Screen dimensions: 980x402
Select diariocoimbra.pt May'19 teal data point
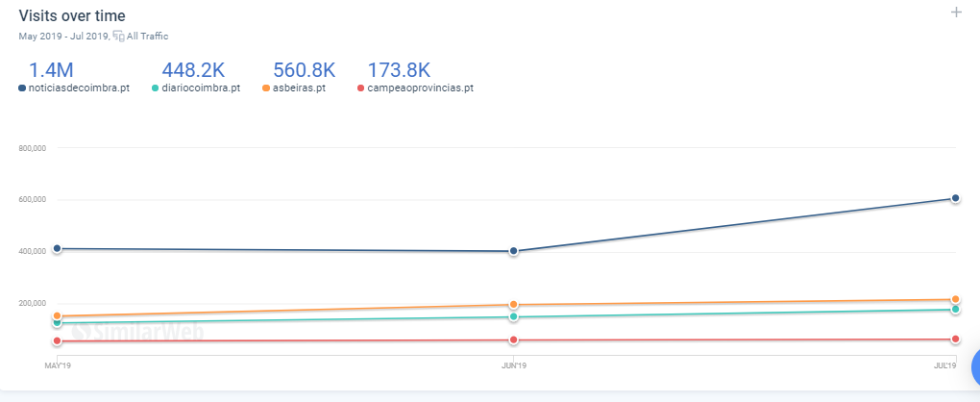[58, 323]
